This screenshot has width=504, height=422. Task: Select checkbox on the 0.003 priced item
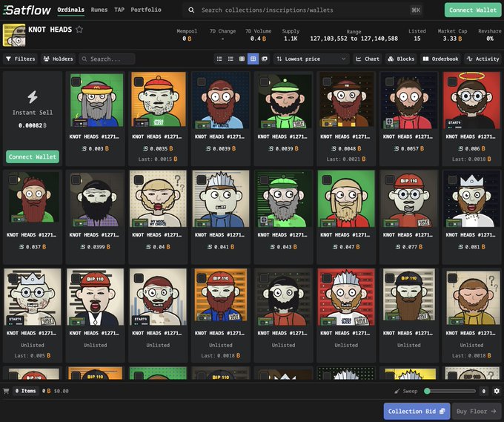[x=76, y=82]
